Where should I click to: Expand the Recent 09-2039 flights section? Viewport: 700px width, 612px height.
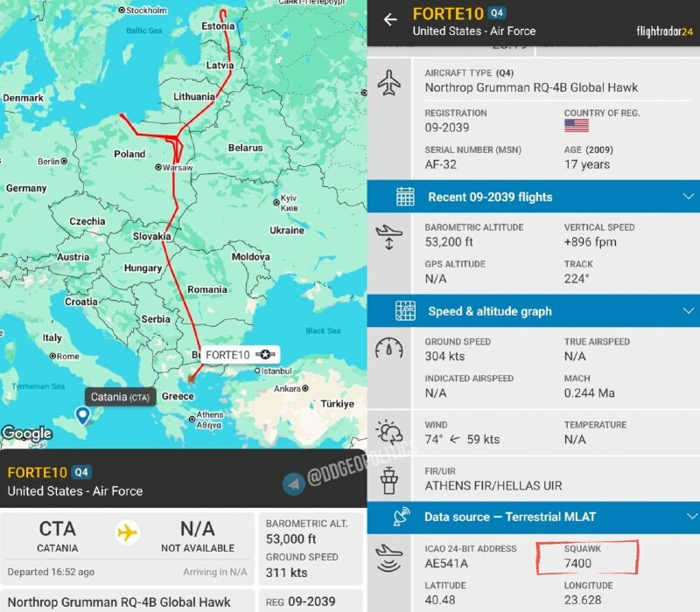click(x=688, y=197)
